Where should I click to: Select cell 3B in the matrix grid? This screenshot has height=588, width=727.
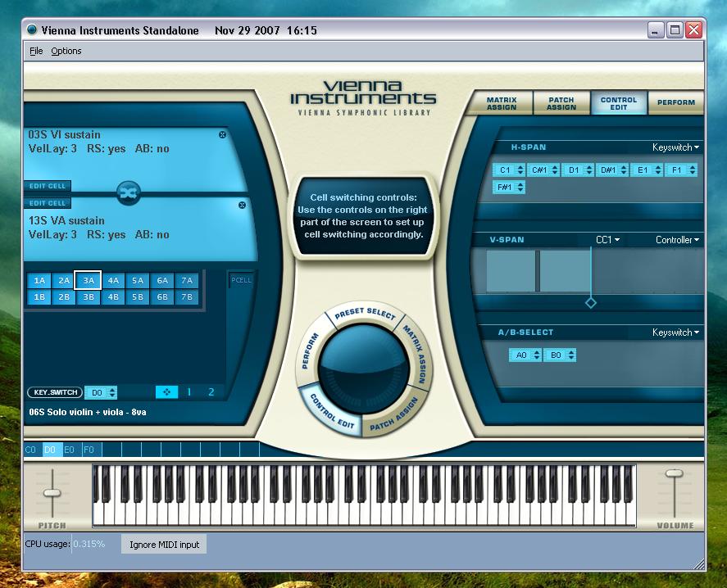(89, 297)
